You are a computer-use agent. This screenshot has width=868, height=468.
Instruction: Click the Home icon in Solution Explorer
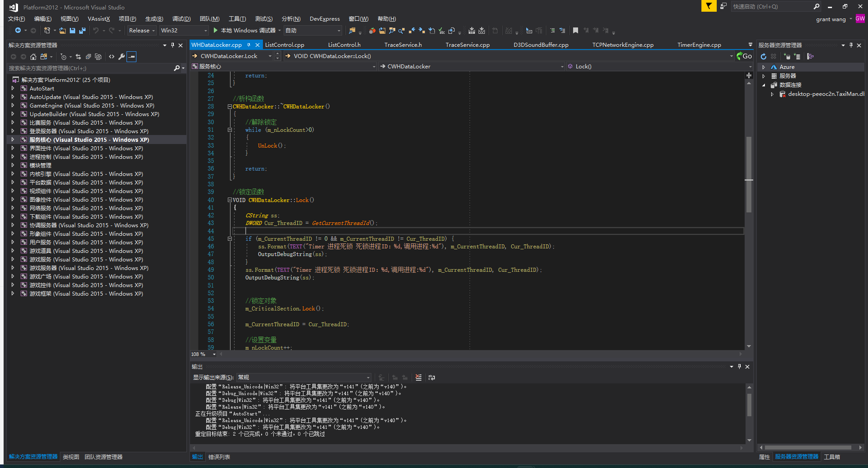(33, 57)
